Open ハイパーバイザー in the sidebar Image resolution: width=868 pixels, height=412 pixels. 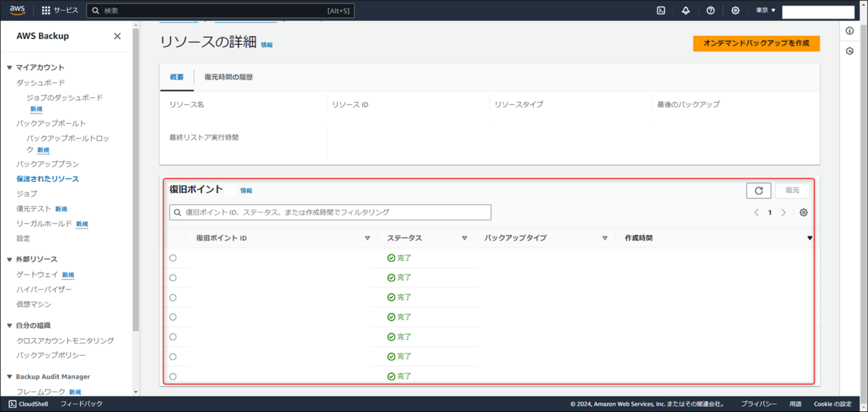pos(44,289)
